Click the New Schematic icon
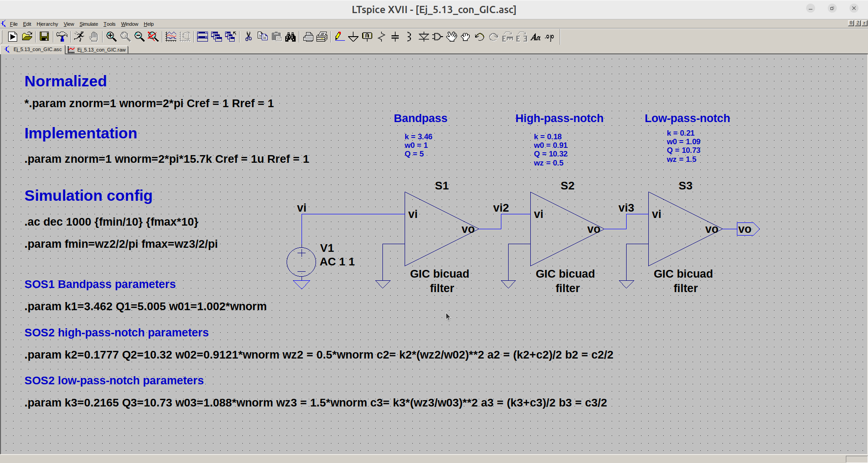The width and height of the screenshot is (868, 463). point(13,37)
